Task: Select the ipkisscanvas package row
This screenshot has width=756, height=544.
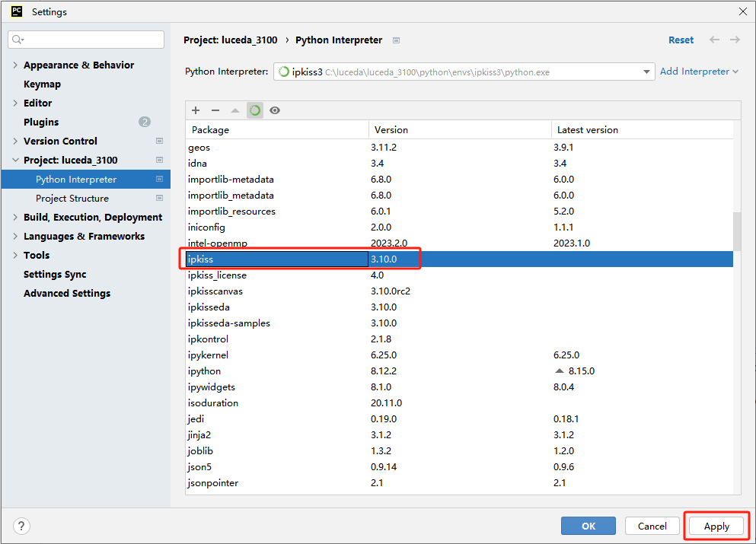Action: (x=460, y=291)
